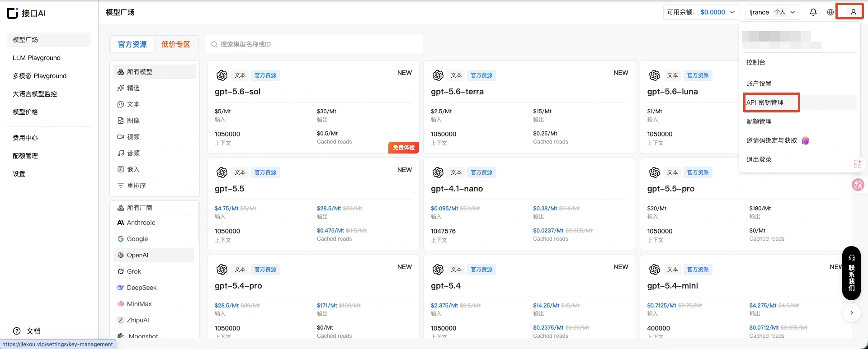Screen dimensions: 868x349
Task: Click 文本 tag on gpt-5.5 card
Action: pyautogui.click(x=240, y=172)
